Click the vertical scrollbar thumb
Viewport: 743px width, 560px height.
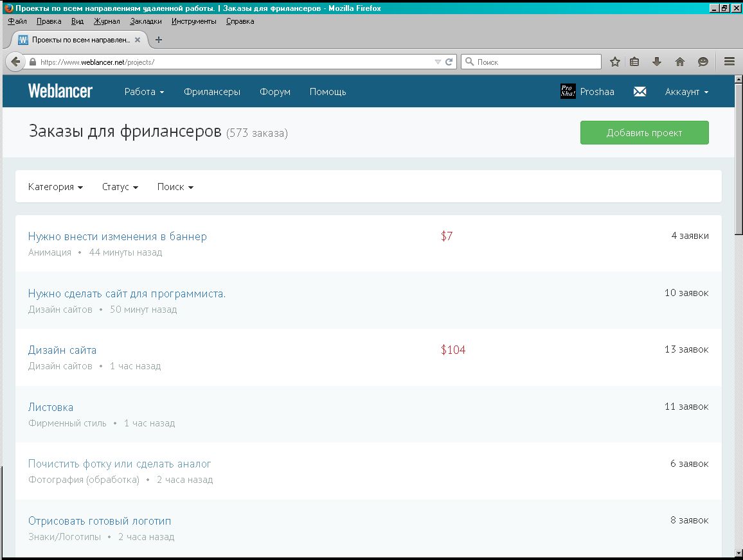[x=739, y=159]
